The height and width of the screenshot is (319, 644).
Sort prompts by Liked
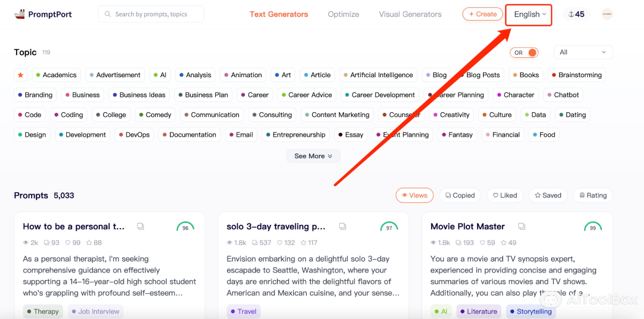tap(505, 195)
